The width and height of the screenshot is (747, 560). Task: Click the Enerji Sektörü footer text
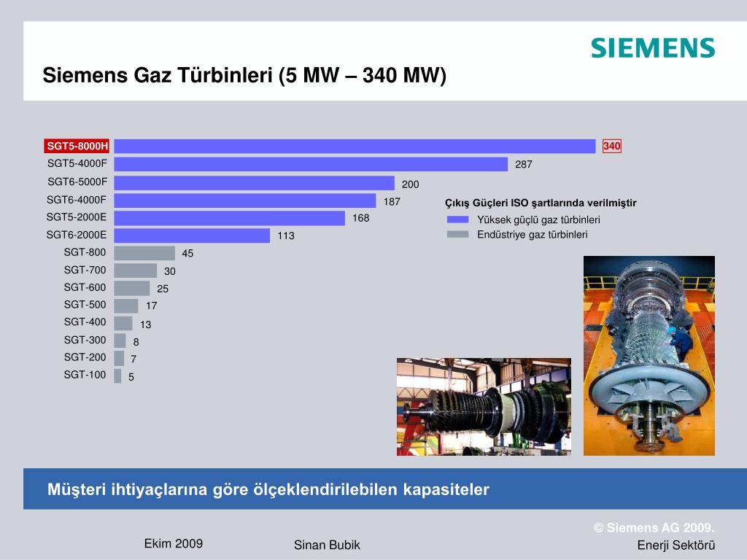[676, 545]
